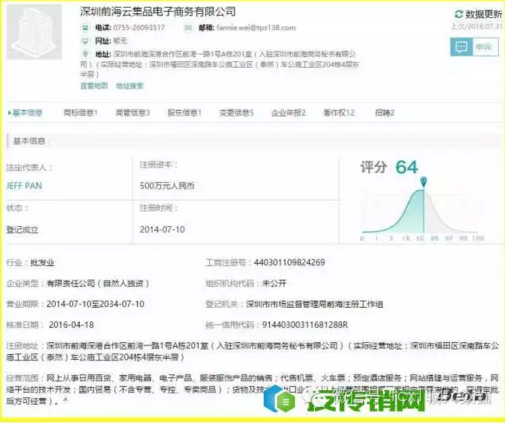
Task: Click legal representative link JEFF PAN
Action: coord(24,186)
